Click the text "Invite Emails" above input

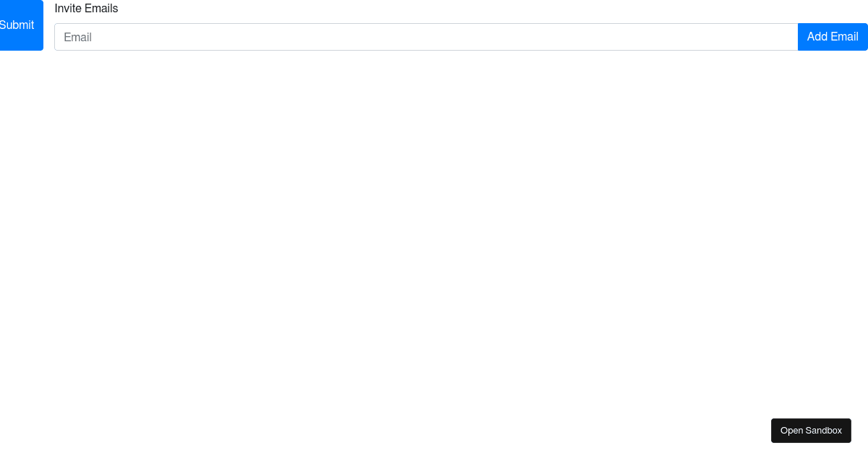coord(86,9)
